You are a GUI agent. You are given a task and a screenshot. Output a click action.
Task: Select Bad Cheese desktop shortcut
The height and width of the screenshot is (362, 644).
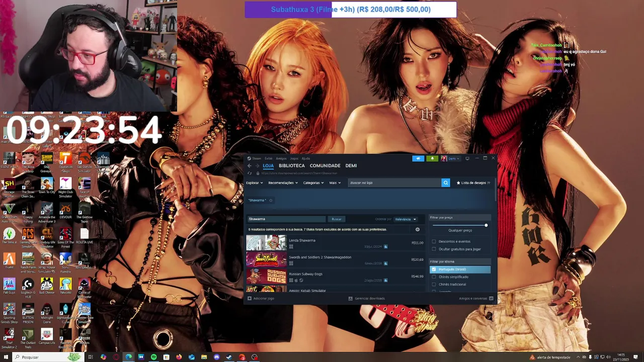coord(47,286)
